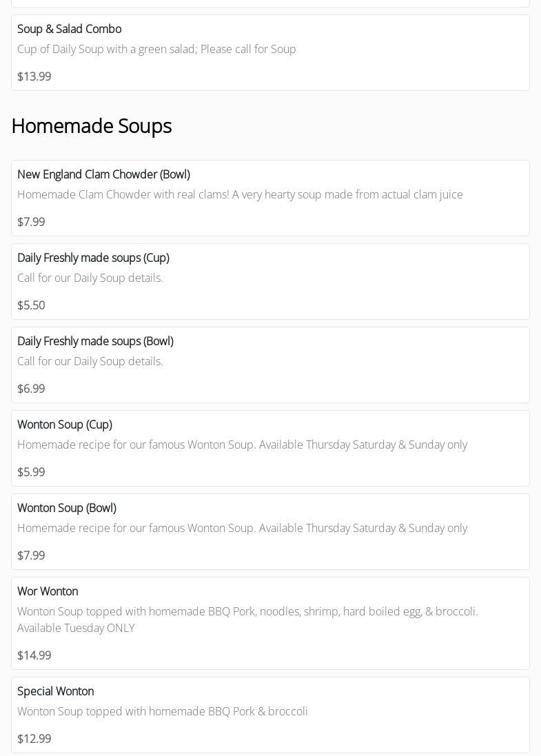Screen dimensions: 541x756
Task: Choose Daily Freshly made soups (Bowl)
Action: pyautogui.click(x=95, y=341)
